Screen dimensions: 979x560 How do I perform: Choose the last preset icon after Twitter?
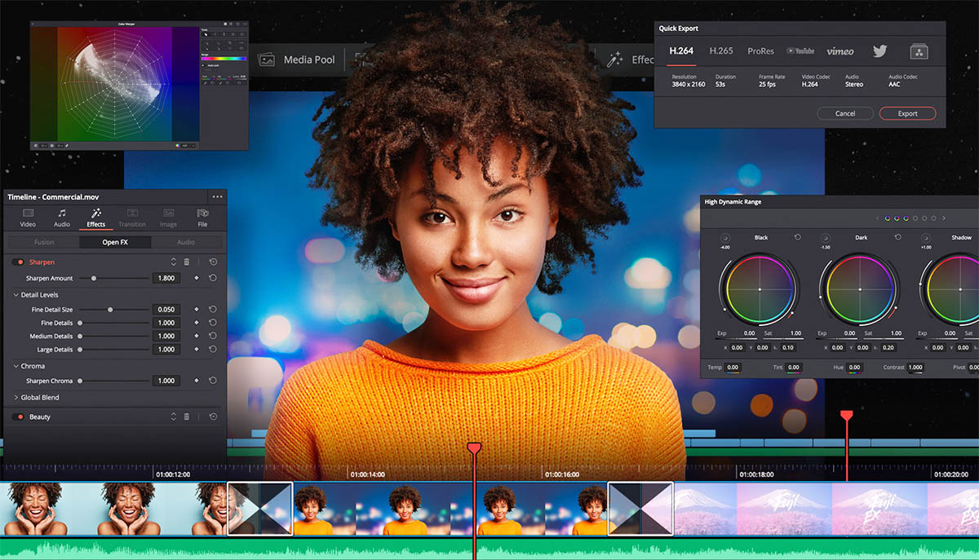coord(919,51)
